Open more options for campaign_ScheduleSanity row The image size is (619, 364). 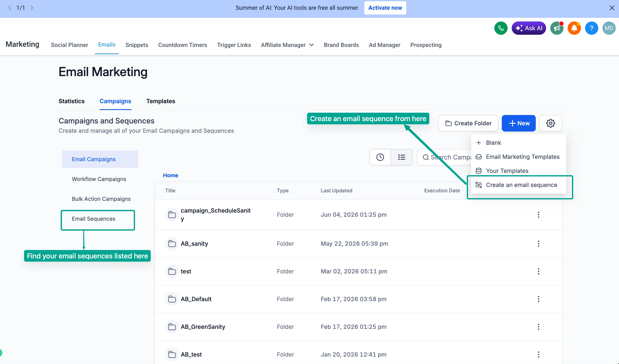(x=538, y=215)
